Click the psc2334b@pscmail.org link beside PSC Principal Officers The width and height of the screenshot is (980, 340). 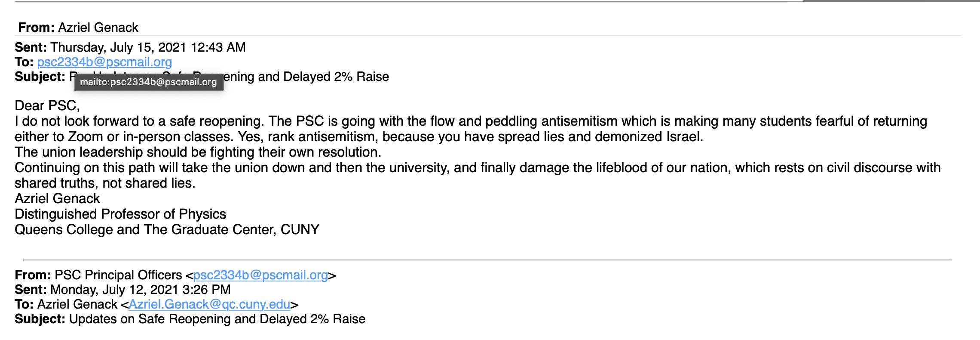[x=260, y=275]
